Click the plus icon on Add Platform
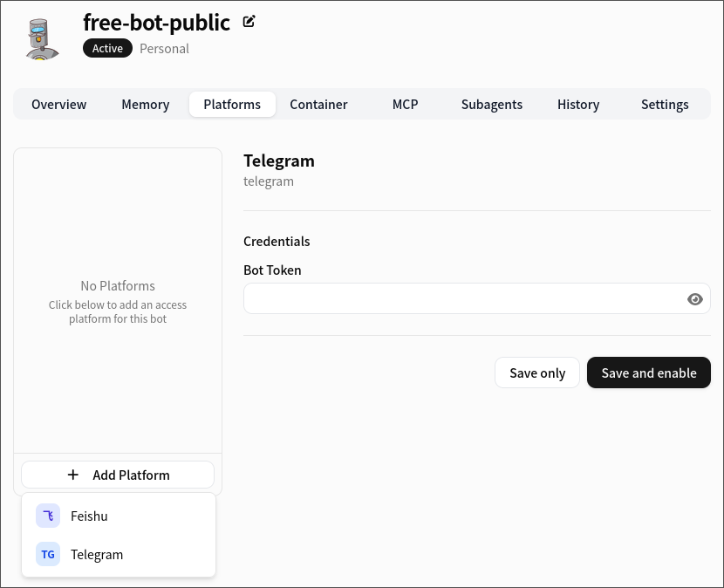 pos(72,475)
